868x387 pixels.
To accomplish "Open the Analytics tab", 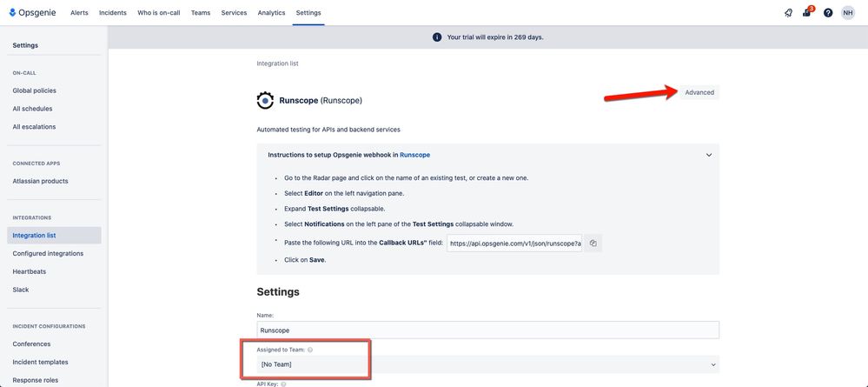I will coord(271,13).
